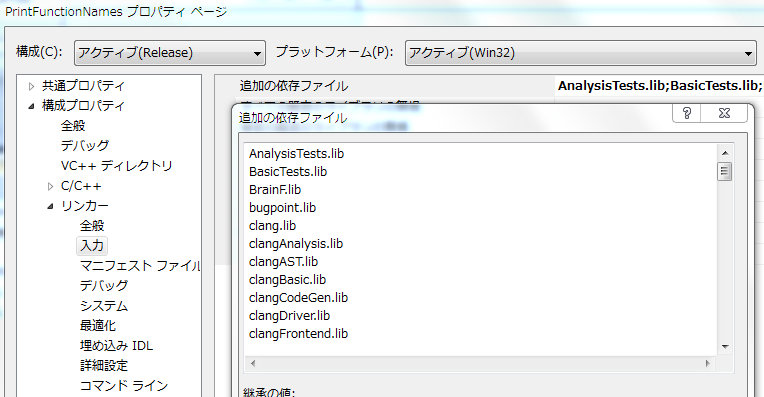Viewport: 764px width, 397px height.
Task: Open the プラットフォーム(P) platform dropdown
Action: tap(581, 53)
